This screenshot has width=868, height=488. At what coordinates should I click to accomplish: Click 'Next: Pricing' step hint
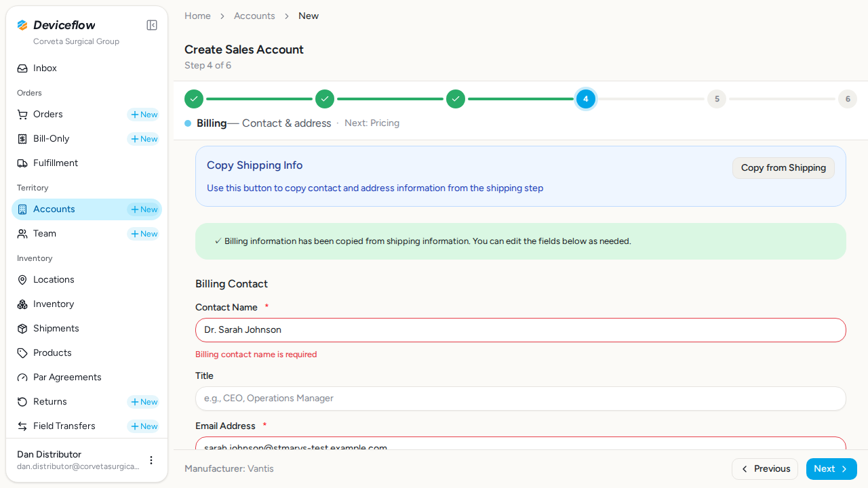pos(372,123)
